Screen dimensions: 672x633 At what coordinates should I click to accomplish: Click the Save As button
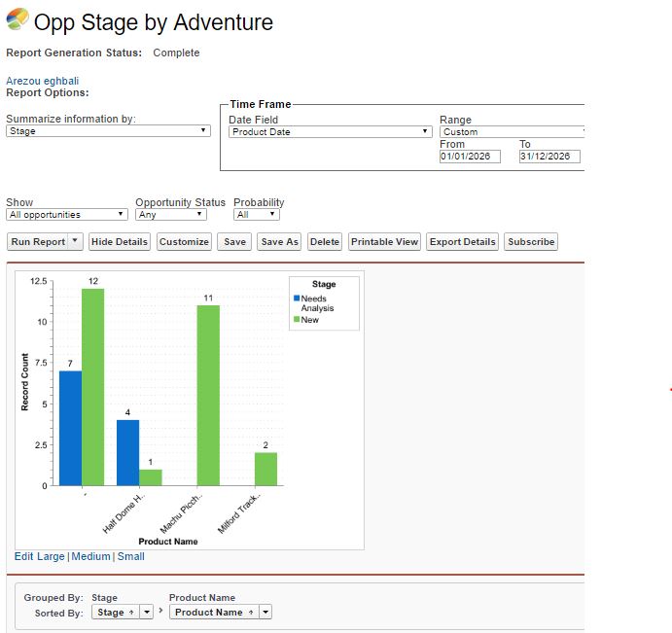pyautogui.click(x=279, y=242)
